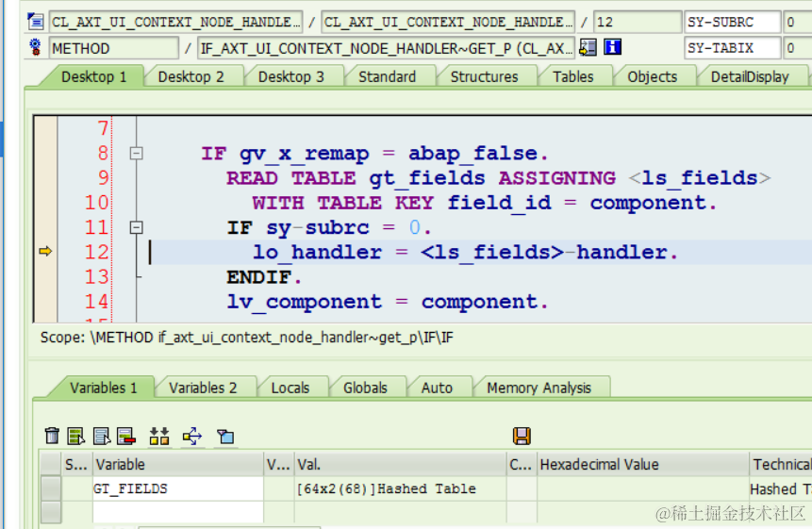Screen dimensions: 812x529
Task: Switch to the Desktop 1 tab
Action: coord(93,76)
